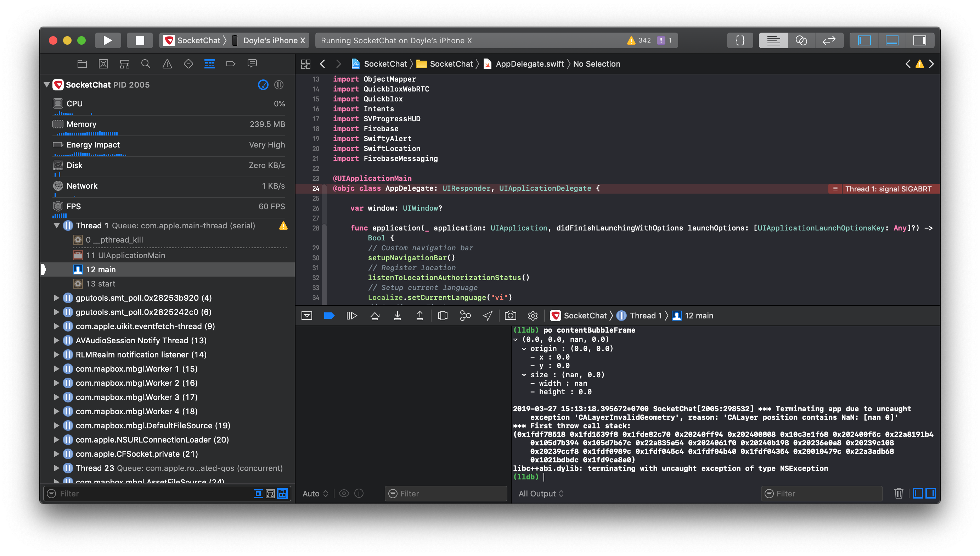Open the related items grid menu
The width and height of the screenshot is (980, 556).
305,64
